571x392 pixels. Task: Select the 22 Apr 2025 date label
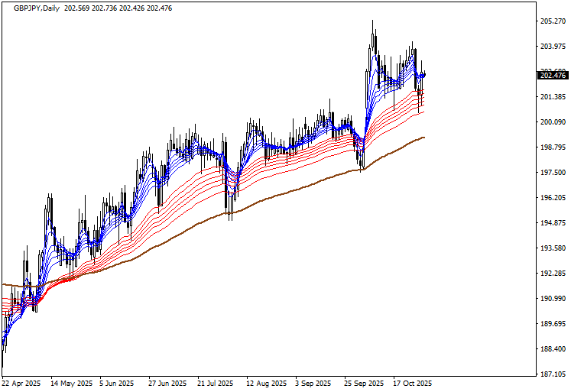[21, 384]
